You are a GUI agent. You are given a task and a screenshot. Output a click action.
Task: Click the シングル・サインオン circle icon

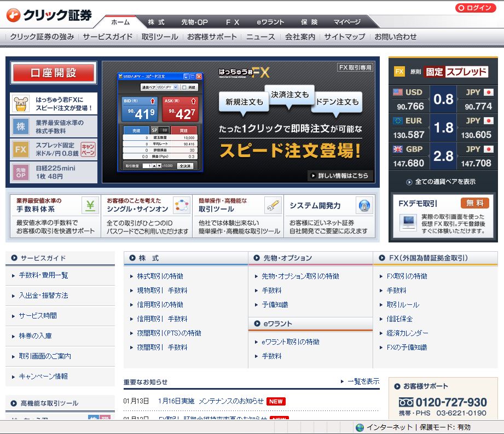pyautogui.click(x=182, y=205)
